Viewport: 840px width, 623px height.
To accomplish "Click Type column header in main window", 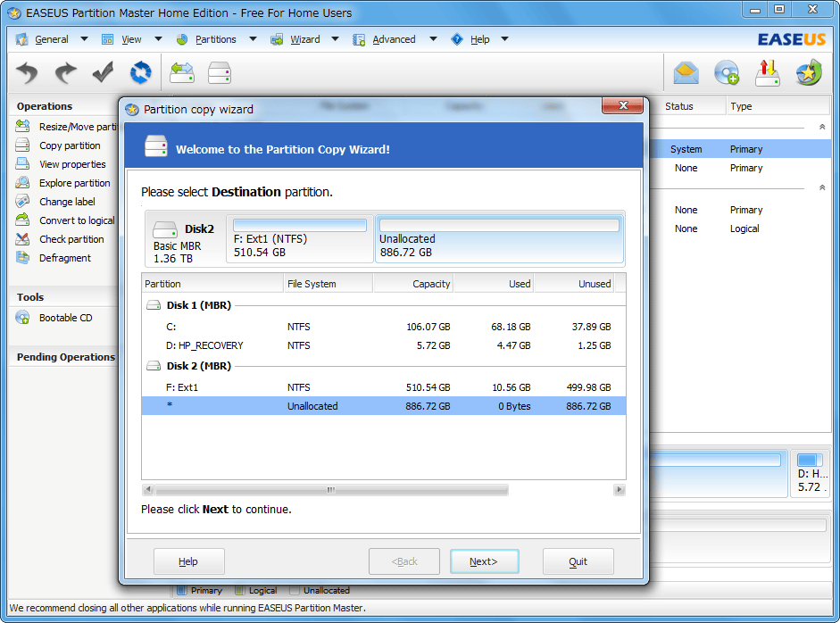I will 778,106.
